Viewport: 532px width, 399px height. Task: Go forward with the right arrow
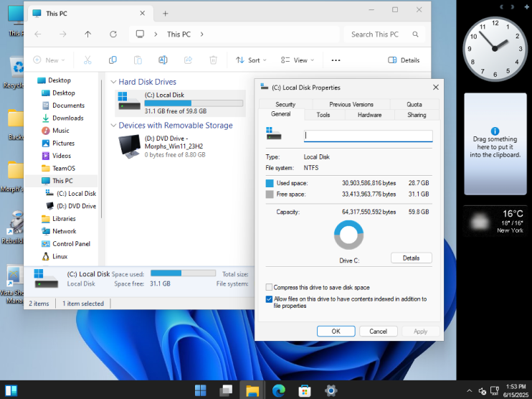tap(63, 34)
